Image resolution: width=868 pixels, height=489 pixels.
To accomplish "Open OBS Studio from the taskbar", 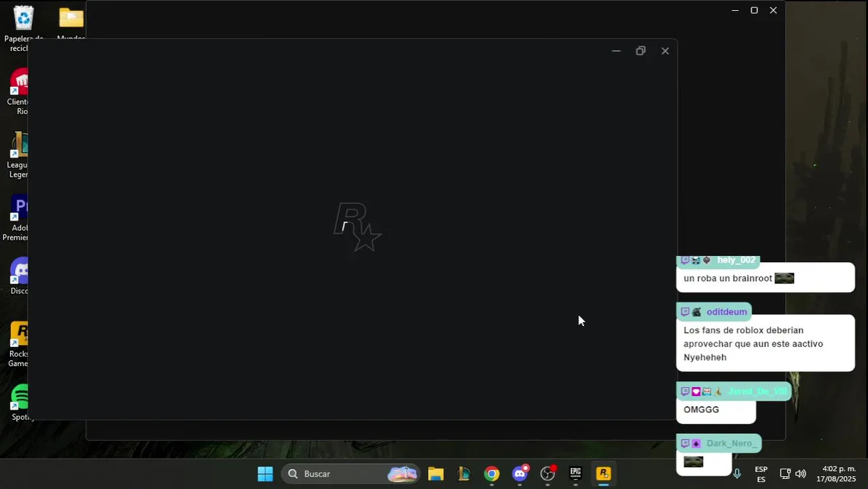I will 548,474.
